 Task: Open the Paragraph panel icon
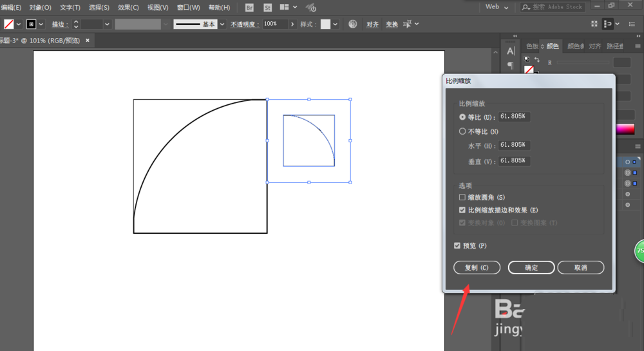pos(511,65)
